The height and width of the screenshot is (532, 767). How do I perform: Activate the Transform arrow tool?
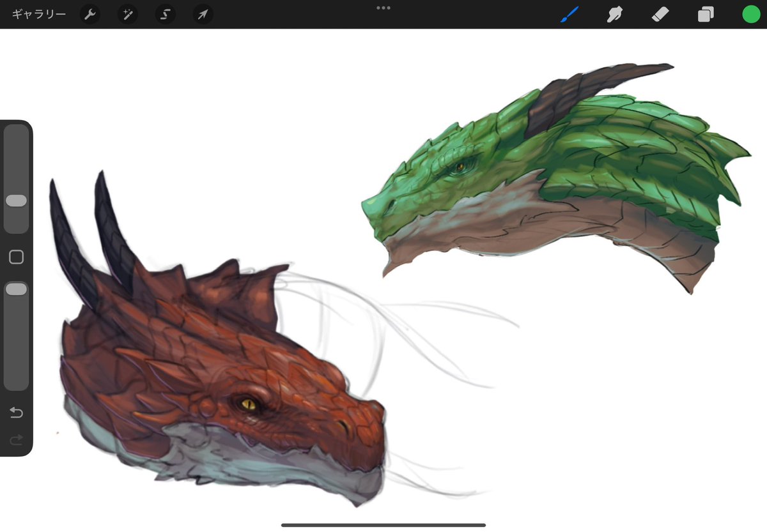coord(203,14)
